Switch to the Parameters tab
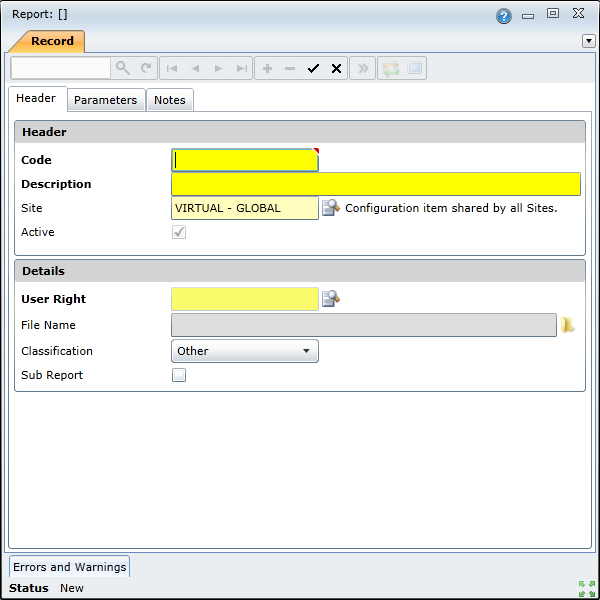Viewport: 600px width, 600px height. 105,100
